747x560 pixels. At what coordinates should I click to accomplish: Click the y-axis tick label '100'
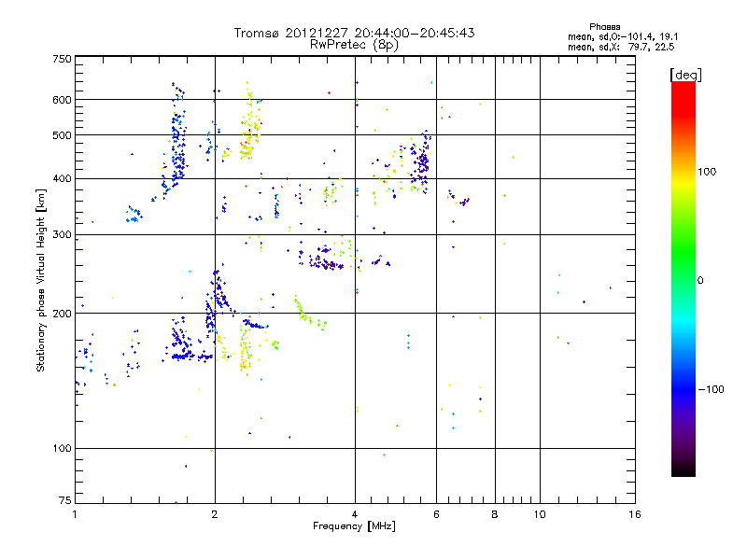pyautogui.click(x=62, y=448)
